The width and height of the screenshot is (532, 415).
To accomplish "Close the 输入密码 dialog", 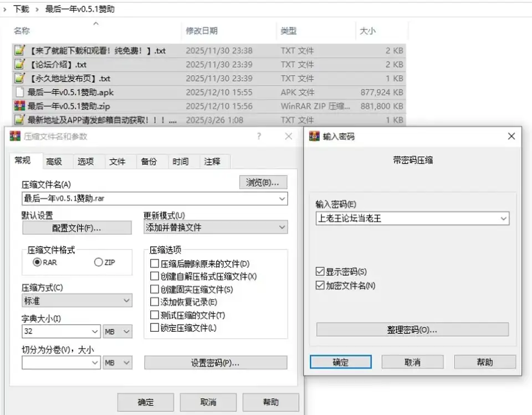I will point(511,136).
